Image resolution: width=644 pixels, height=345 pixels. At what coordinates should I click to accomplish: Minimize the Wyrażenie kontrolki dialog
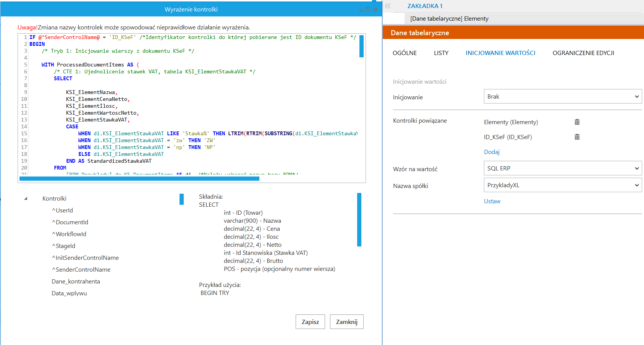(x=361, y=10)
